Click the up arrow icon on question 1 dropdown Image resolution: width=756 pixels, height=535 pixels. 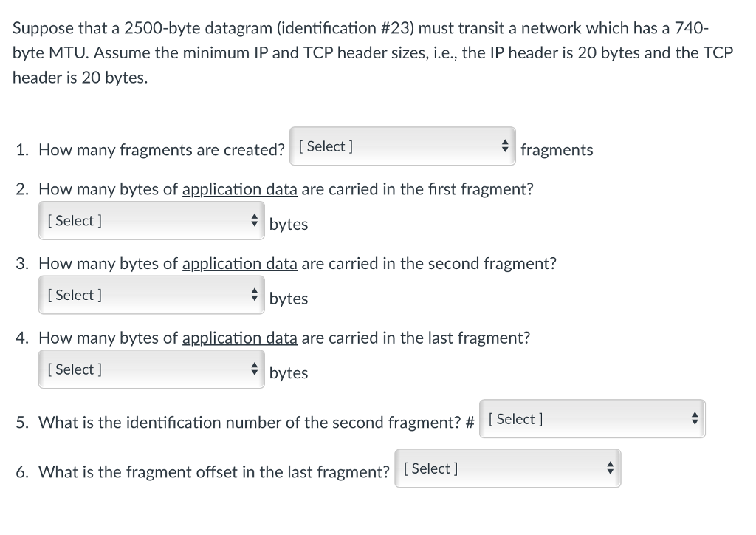(x=505, y=143)
